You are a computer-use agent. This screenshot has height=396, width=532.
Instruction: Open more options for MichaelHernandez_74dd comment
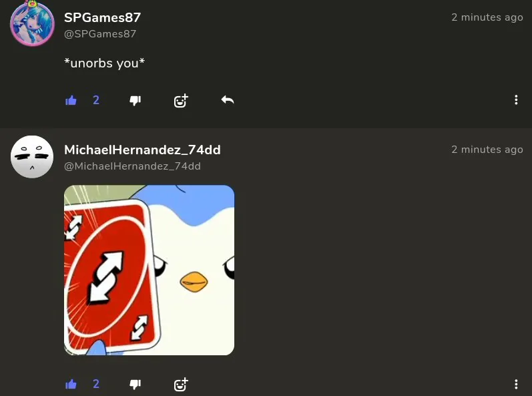pos(516,384)
